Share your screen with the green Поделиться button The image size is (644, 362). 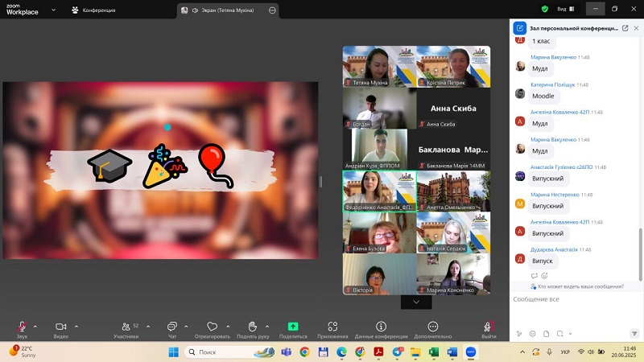pos(293,330)
